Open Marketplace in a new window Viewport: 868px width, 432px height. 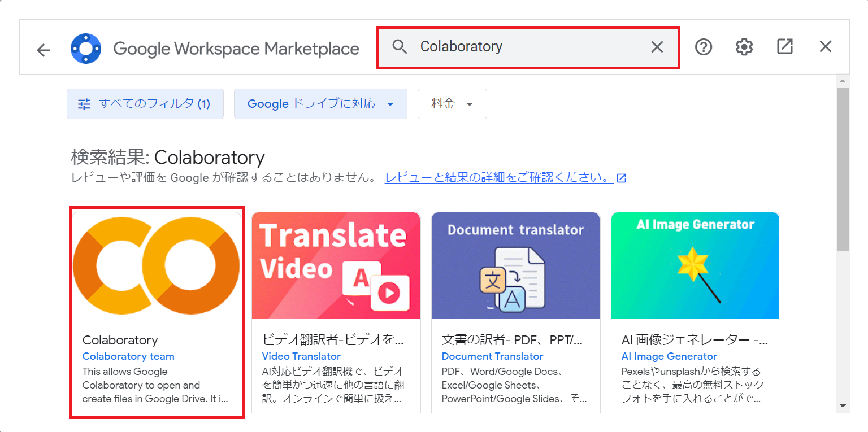(784, 47)
